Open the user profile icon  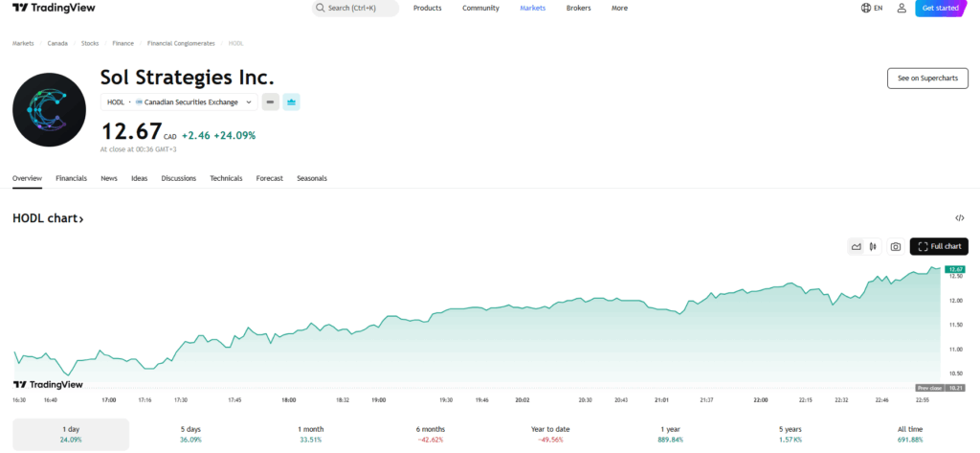[902, 8]
